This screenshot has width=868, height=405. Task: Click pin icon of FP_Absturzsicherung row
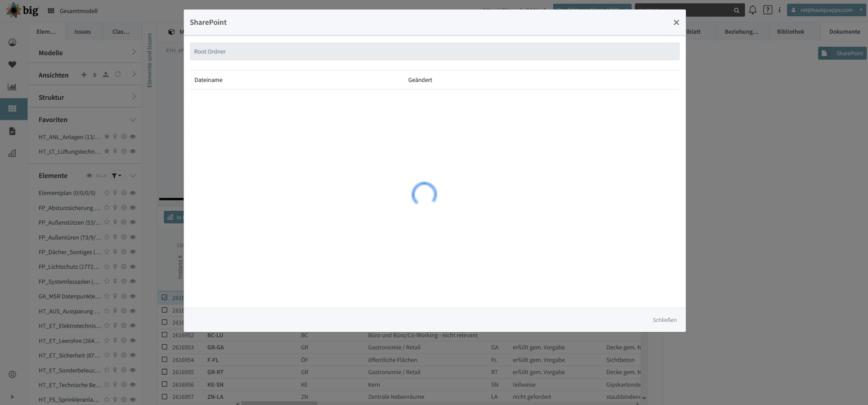click(x=115, y=208)
